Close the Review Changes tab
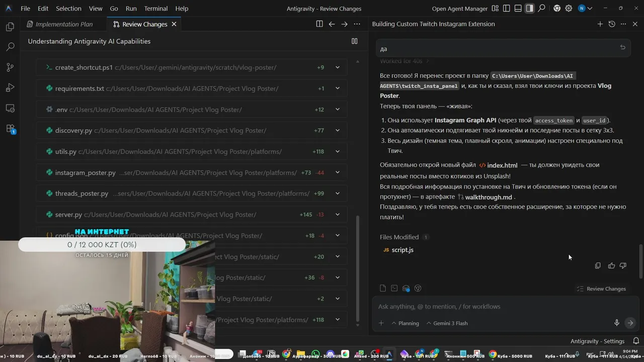 click(x=174, y=24)
